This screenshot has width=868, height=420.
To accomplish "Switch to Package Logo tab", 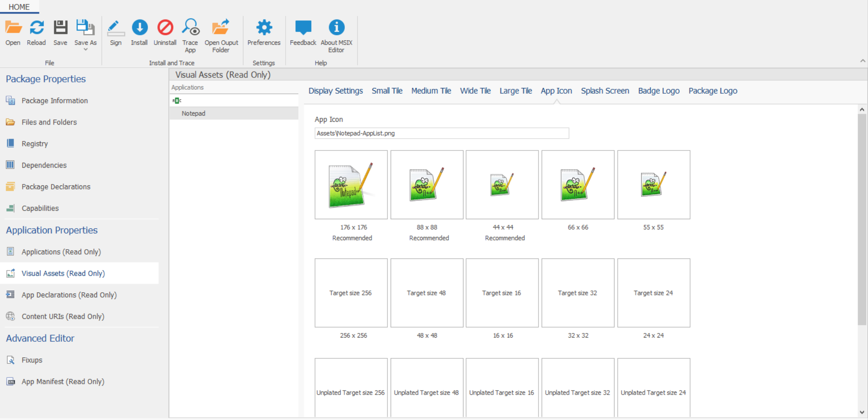I will 713,91.
